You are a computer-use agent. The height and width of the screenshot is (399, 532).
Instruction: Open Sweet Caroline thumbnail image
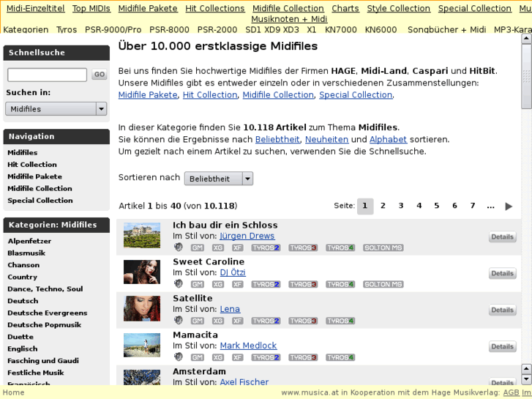(x=142, y=272)
